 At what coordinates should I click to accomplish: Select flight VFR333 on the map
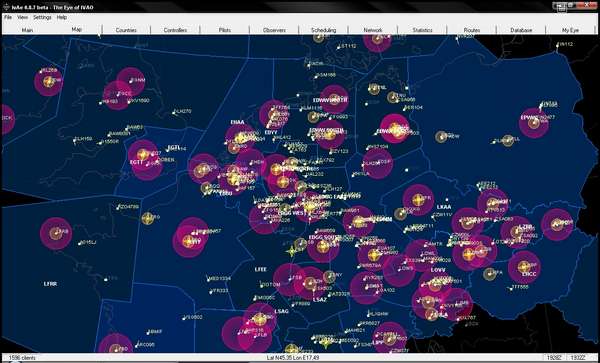(219, 291)
